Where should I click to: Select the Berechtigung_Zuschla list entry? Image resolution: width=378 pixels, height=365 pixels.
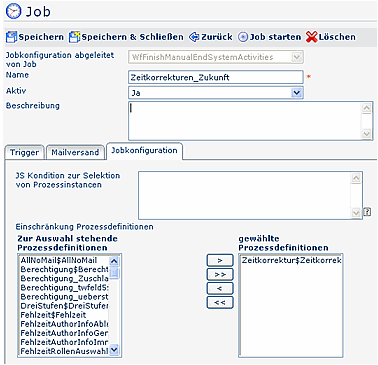[64, 278]
